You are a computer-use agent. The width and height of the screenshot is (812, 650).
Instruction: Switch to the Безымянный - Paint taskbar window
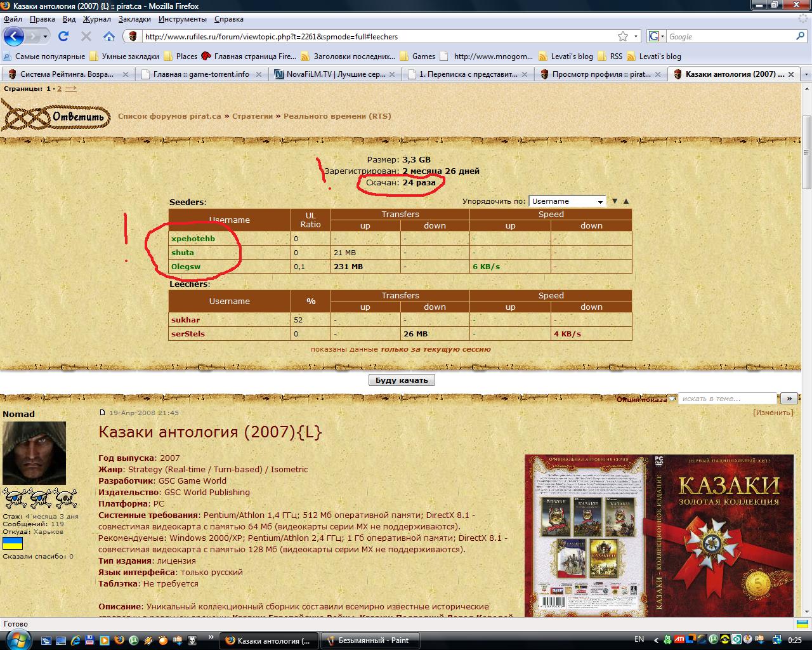(x=371, y=640)
